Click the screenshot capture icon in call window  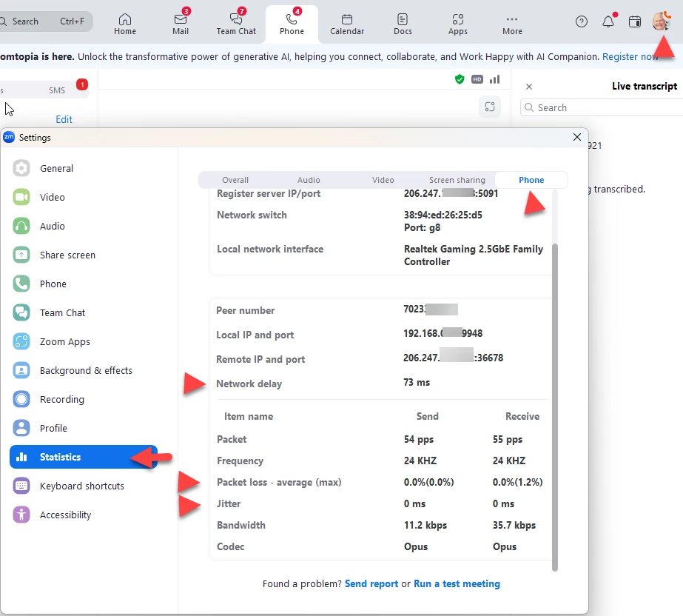coord(490,107)
